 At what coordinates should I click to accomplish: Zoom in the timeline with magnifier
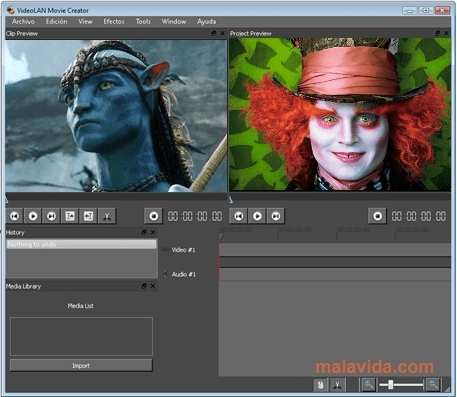coord(433,385)
